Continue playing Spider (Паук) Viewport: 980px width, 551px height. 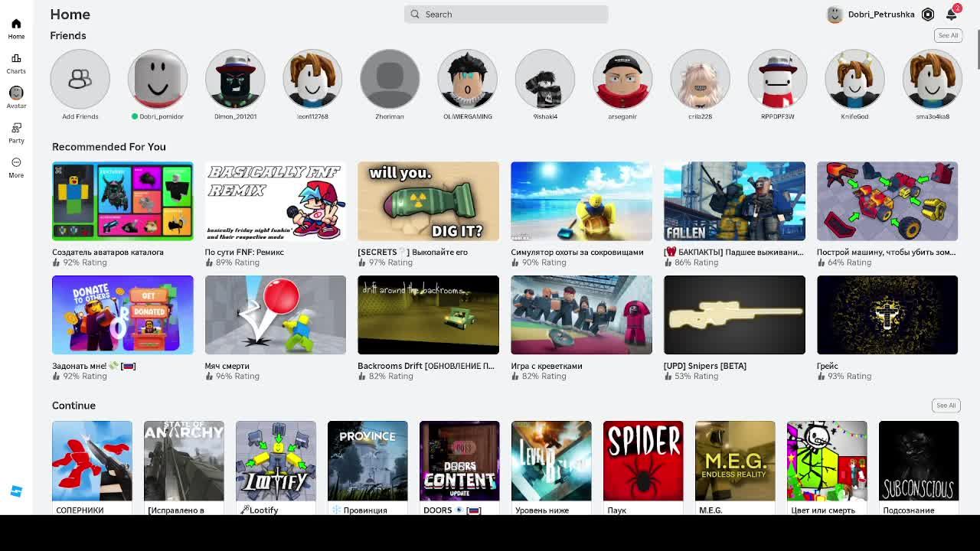click(643, 461)
